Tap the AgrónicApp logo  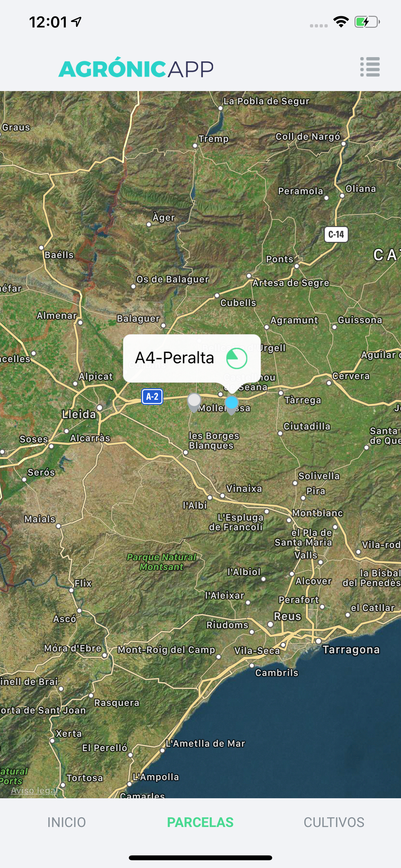(136, 68)
